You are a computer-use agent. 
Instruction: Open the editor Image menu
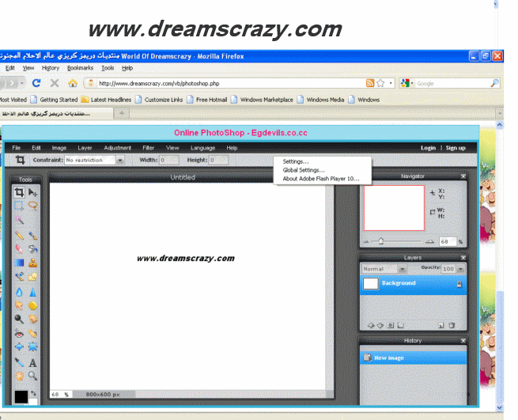click(59, 148)
